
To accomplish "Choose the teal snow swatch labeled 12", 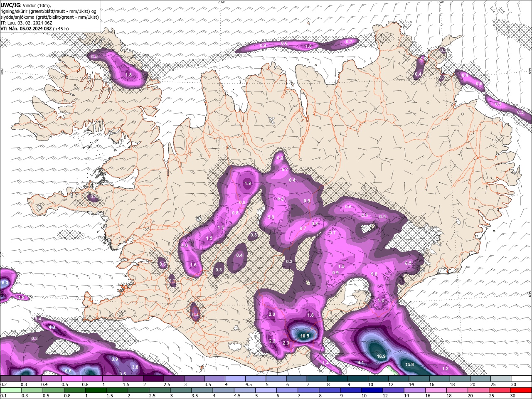I will (398, 379).
